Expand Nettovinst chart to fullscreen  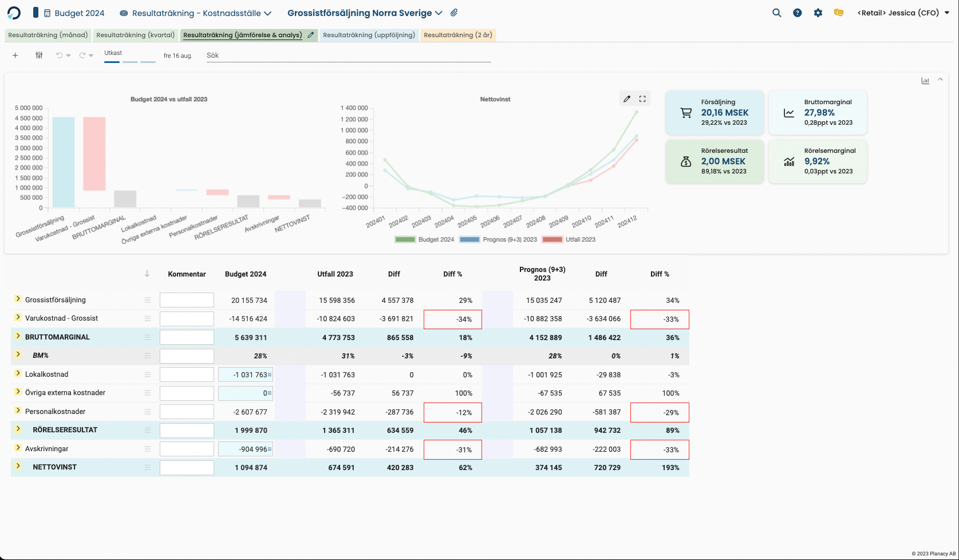point(642,98)
